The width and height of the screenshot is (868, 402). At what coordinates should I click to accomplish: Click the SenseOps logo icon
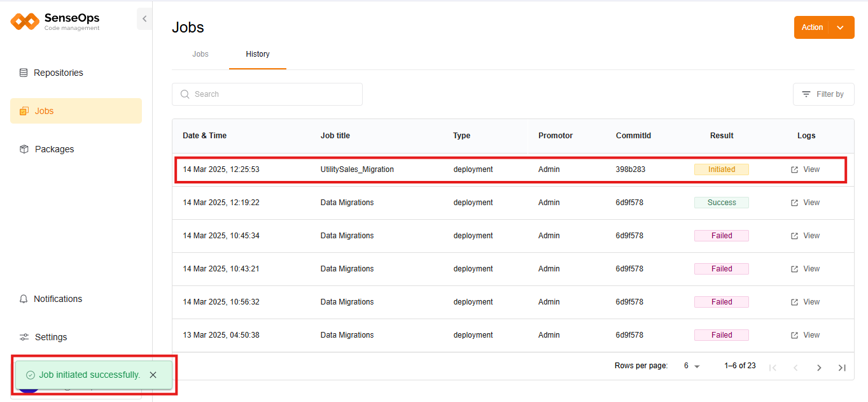pyautogui.click(x=25, y=22)
